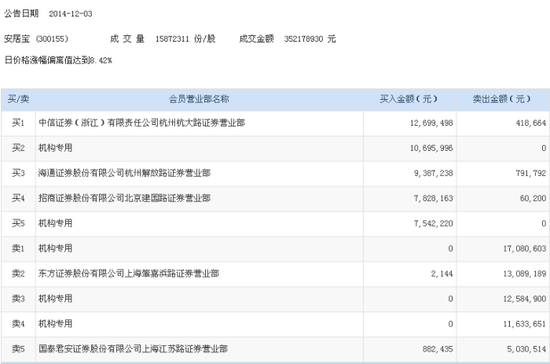The image size is (550, 364).
Task: Click the buy amount 7,542,220
Action: (x=434, y=224)
